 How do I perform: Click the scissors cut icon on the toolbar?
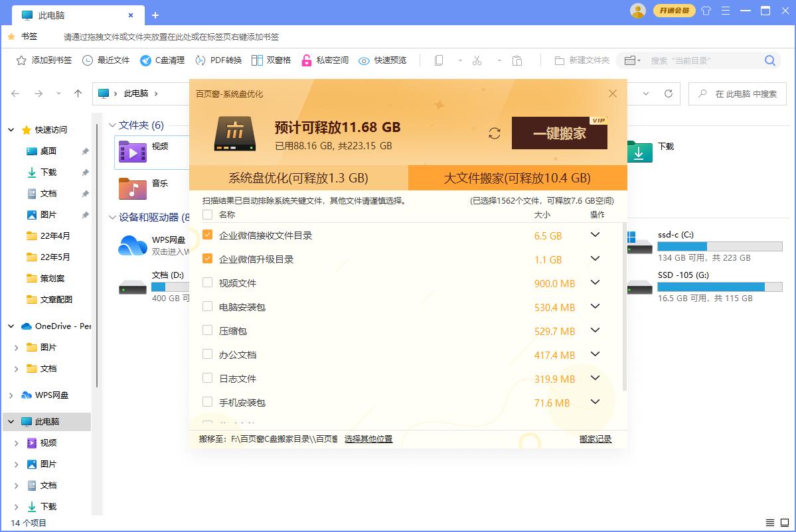477,60
